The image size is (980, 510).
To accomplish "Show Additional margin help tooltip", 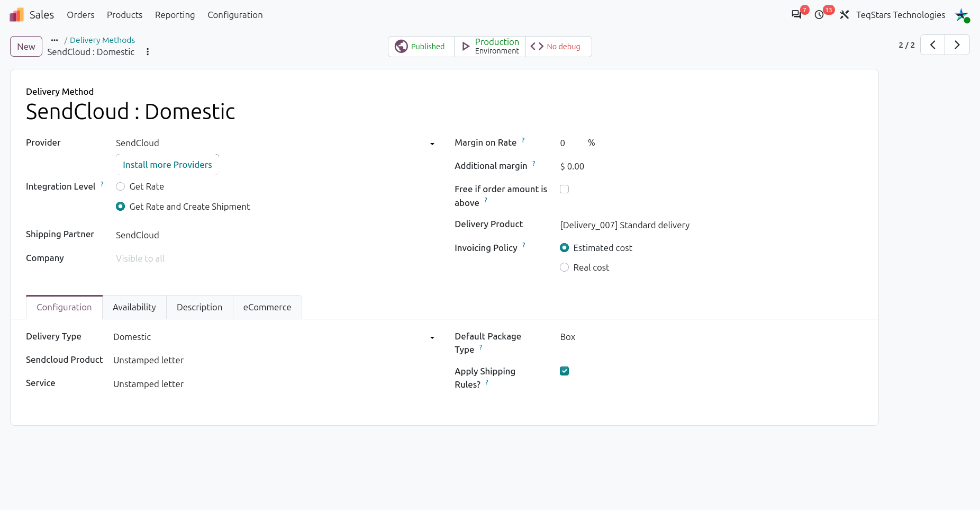I will click(534, 163).
